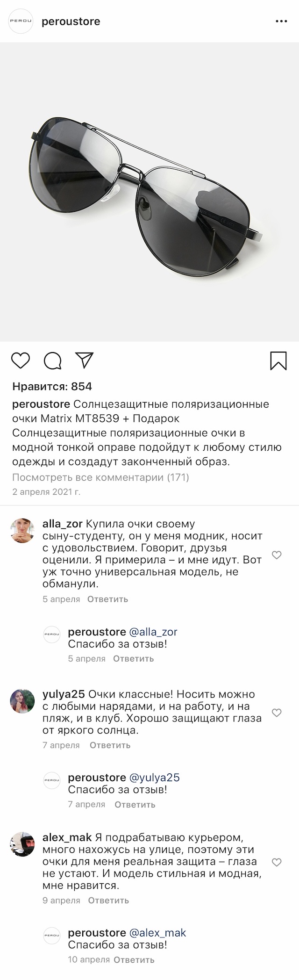View the likes count 854
The image size is (299, 980).
[x=52, y=386]
